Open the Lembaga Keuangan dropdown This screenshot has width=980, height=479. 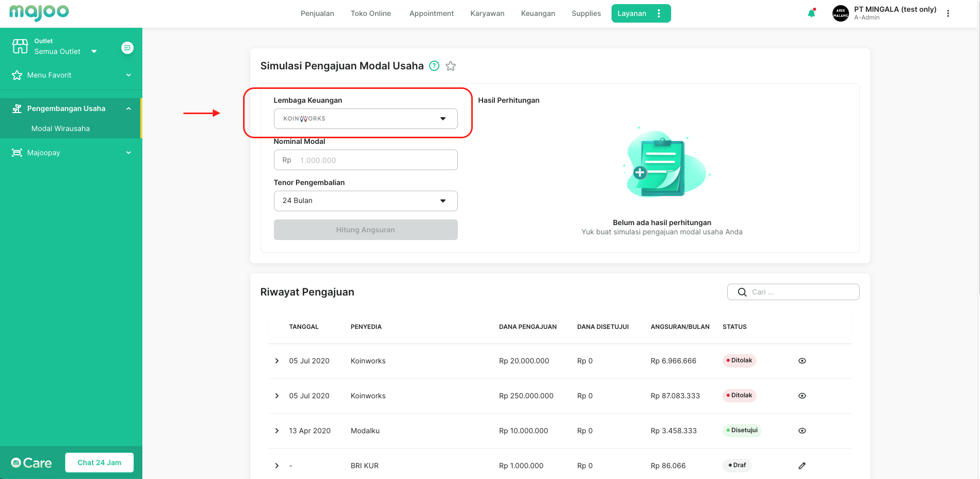pos(365,119)
